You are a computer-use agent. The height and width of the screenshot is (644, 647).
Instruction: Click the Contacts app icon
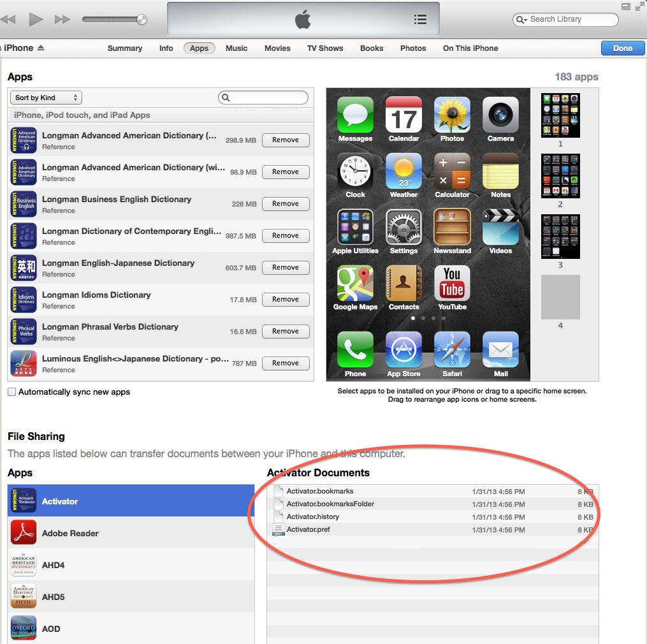[x=403, y=283]
